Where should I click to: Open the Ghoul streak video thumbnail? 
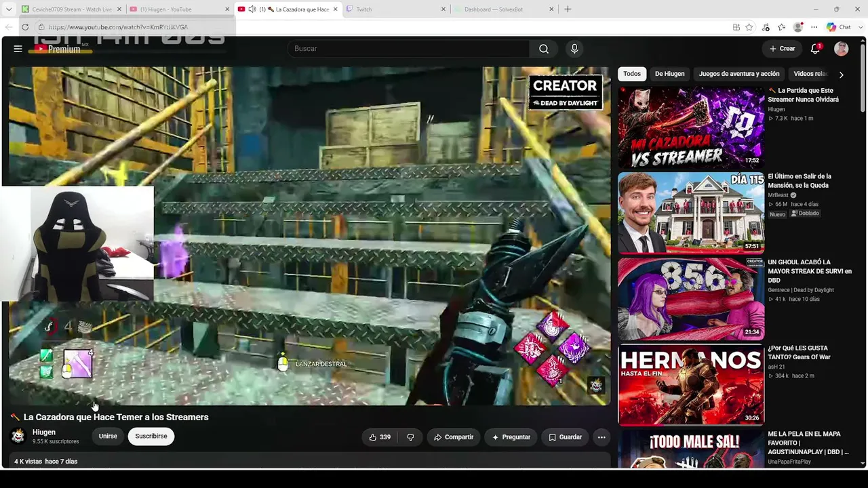(x=691, y=299)
